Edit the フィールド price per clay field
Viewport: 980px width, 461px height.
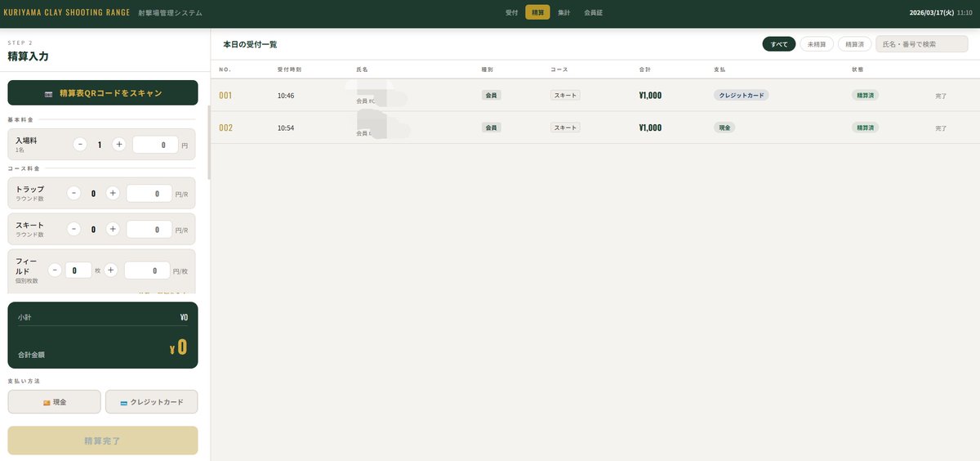pyautogui.click(x=147, y=271)
